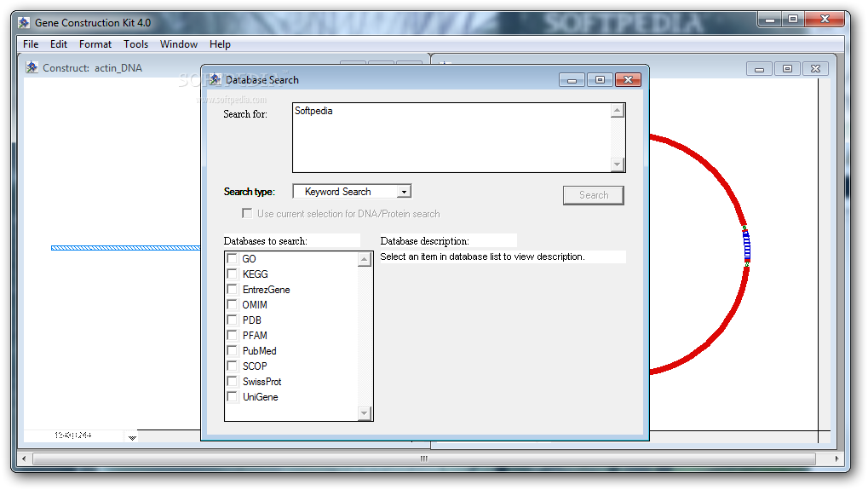Tick the SCOP database checkbox

coord(232,366)
